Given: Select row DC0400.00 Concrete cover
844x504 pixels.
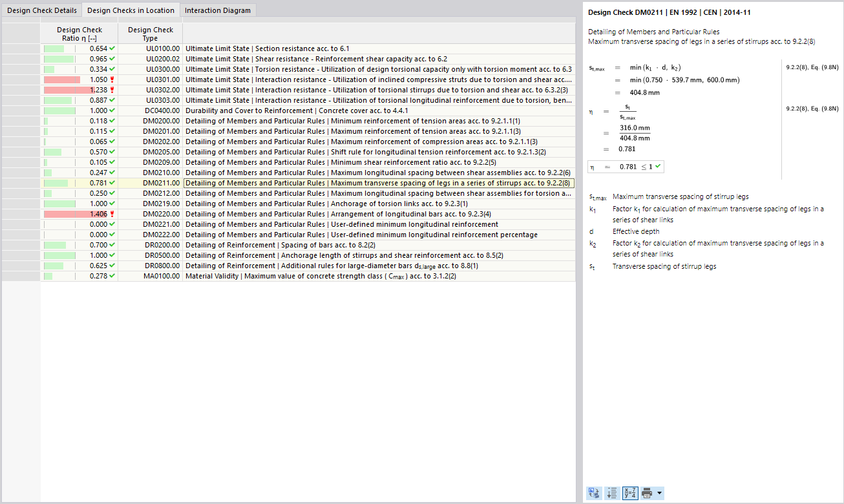Looking at the screenshot, I should 308,110.
